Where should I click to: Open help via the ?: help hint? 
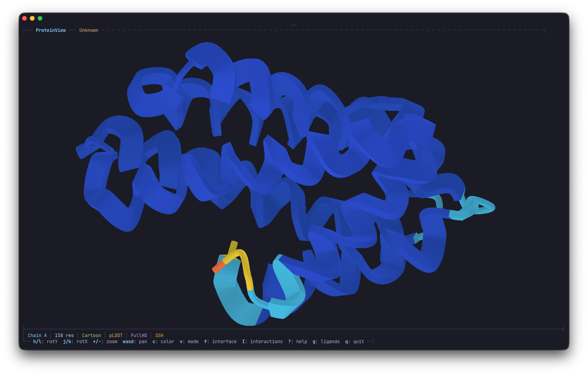[x=297, y=341]
